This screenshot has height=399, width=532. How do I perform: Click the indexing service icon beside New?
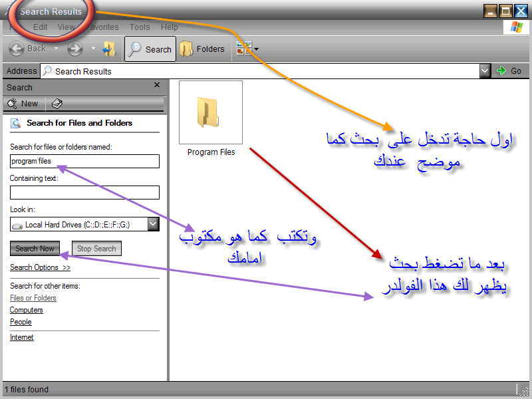point(57,104)
